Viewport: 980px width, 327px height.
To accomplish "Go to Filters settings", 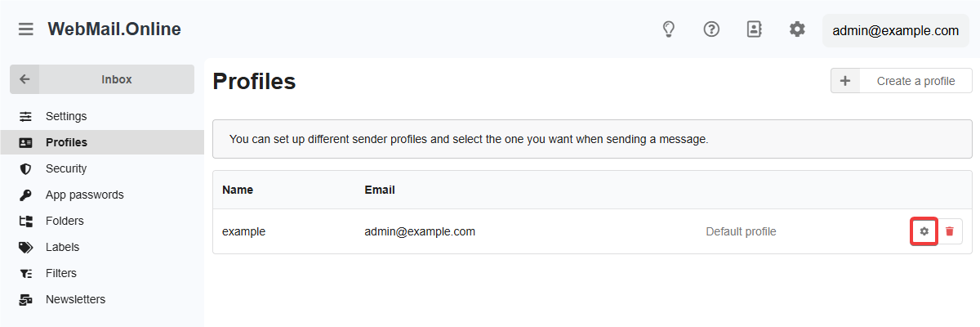I will [x=60, y=273].
